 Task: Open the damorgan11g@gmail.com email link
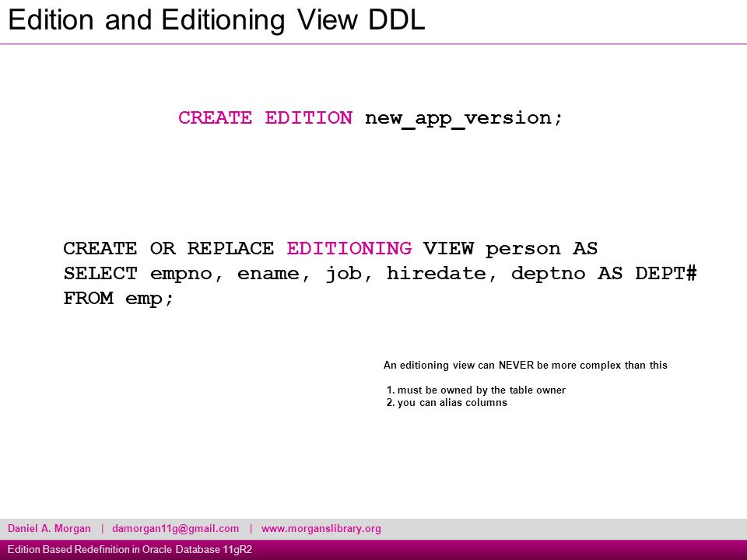[175, 529]
